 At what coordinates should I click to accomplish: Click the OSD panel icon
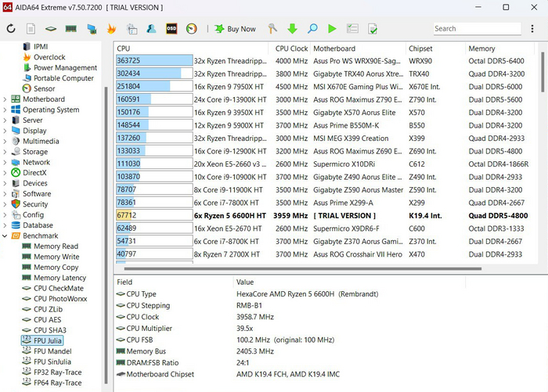click(x=171, y=29)
